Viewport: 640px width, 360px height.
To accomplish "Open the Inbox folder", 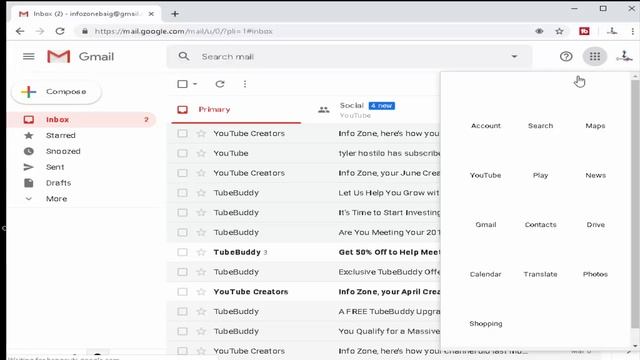I will (x=81, y=120).
